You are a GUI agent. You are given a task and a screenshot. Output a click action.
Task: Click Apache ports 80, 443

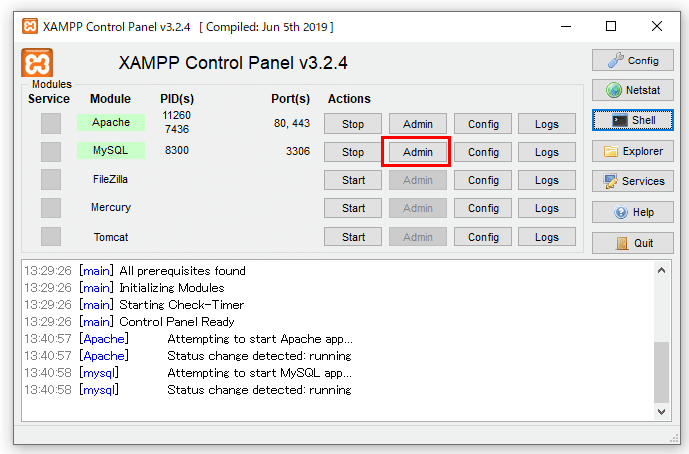pos(292,123)
